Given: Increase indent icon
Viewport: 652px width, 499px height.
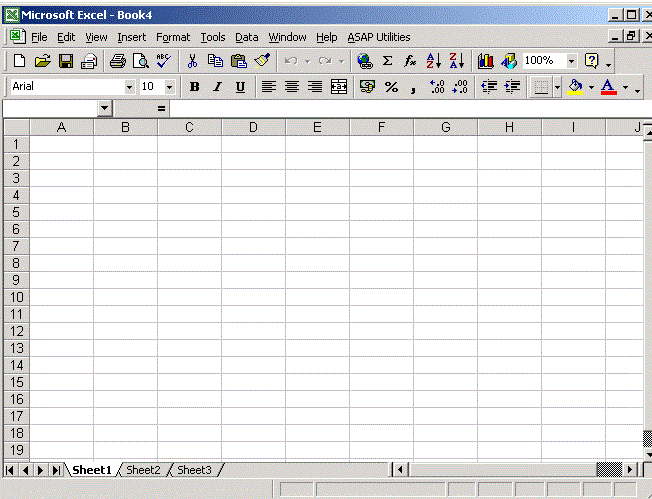Looking at the screenshot, I should point(512,87).
